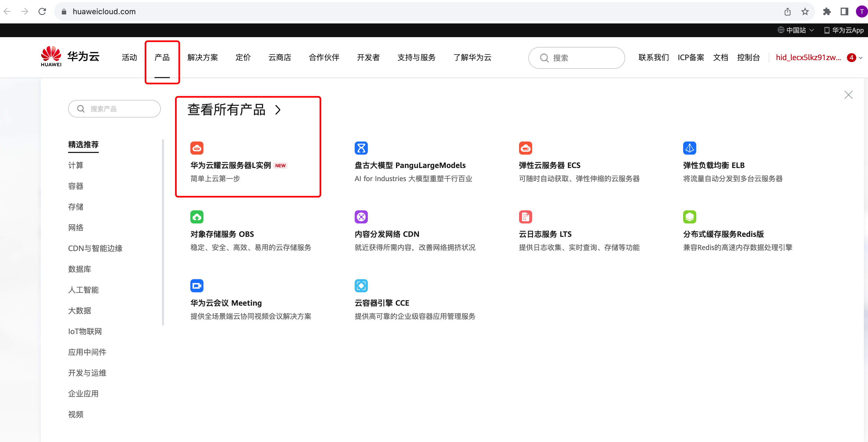Select the 计算 category
Image resolution: width=868 pixels, height=442 pixels.
75,165
